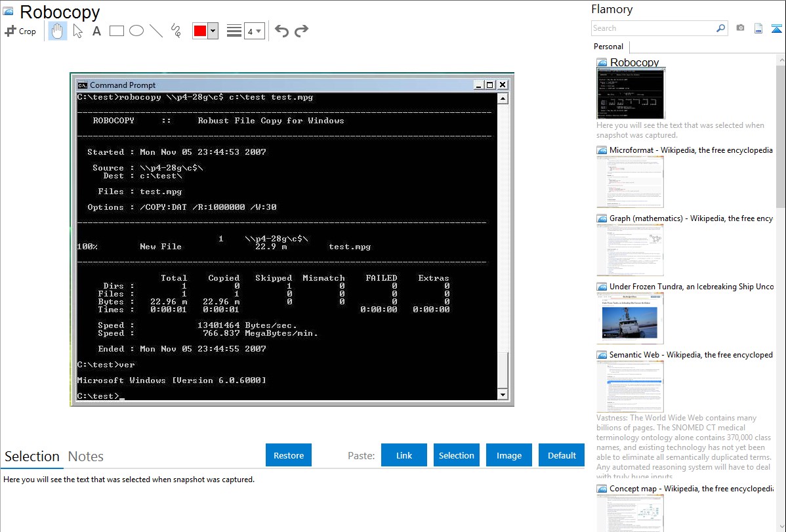Screen dimensions: 786x532
Task: Open the Personal tab
Action: pos(608,47)
